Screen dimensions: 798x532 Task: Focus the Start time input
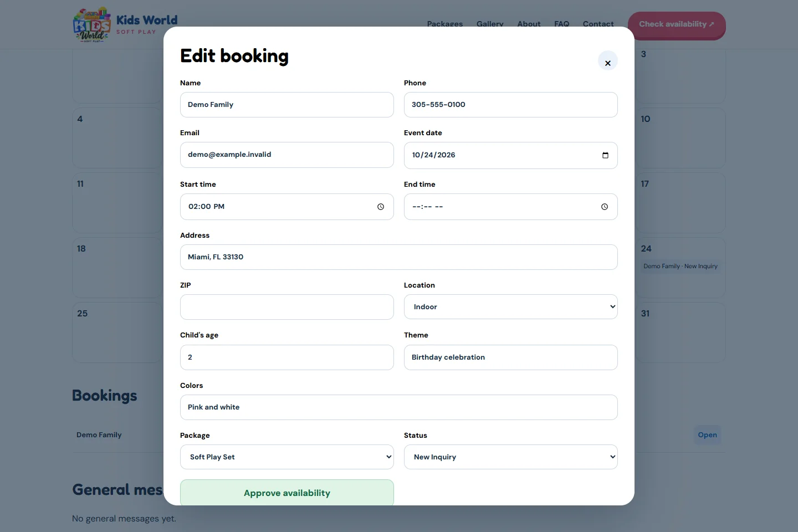(x=287, y=207)
